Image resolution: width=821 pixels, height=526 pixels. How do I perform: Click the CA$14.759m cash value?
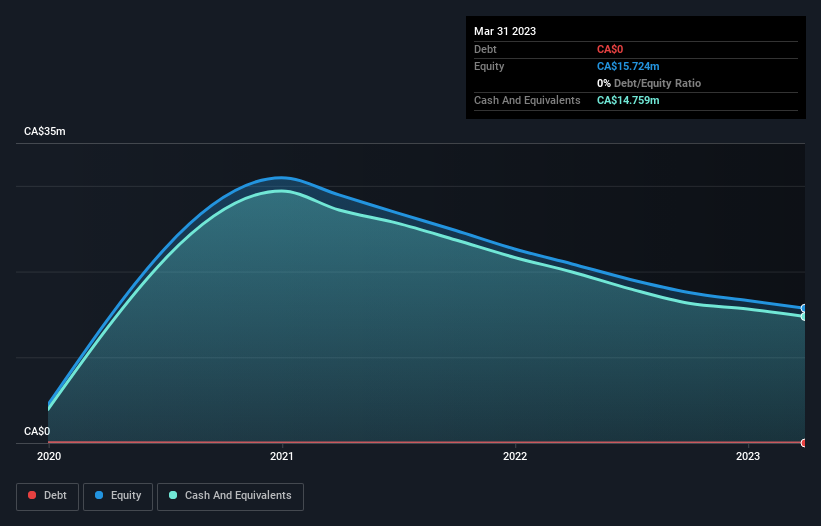click(x=628, y=100)
